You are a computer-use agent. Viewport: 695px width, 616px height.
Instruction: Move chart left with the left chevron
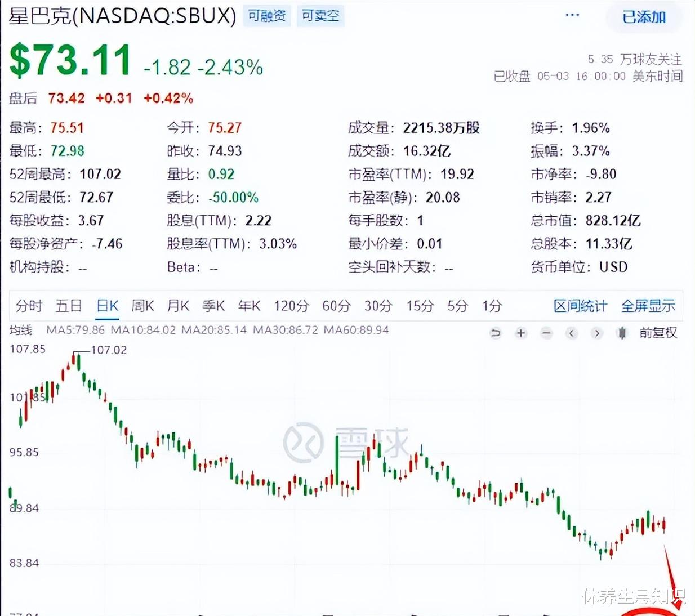[572, 333]
